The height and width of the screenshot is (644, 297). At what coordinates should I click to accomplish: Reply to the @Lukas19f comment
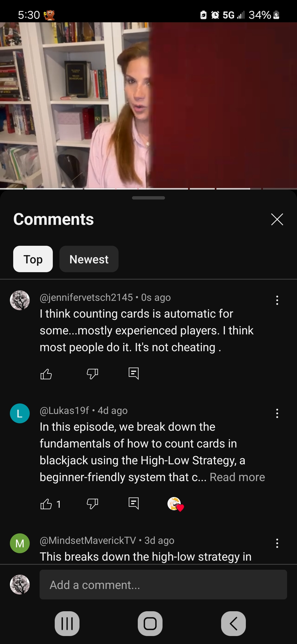tap(134, 504)
